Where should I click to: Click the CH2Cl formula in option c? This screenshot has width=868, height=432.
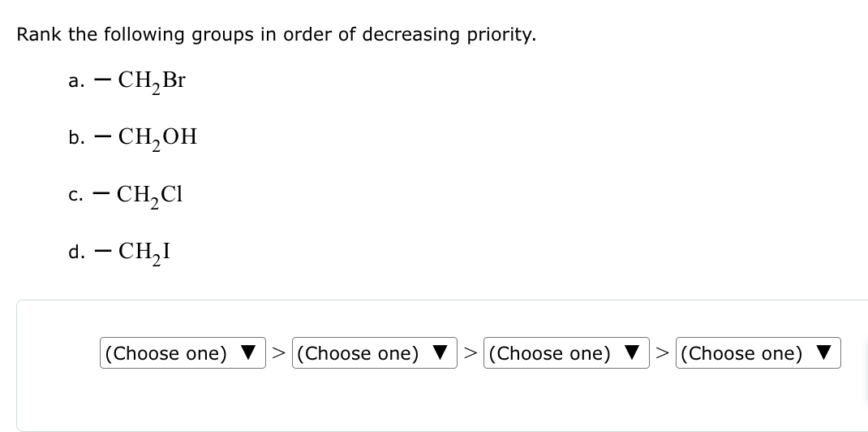(150, 194)
